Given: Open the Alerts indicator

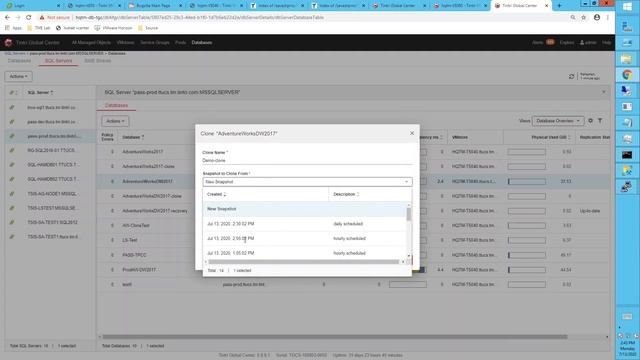Looking at the screenshot, I should 543,42.
